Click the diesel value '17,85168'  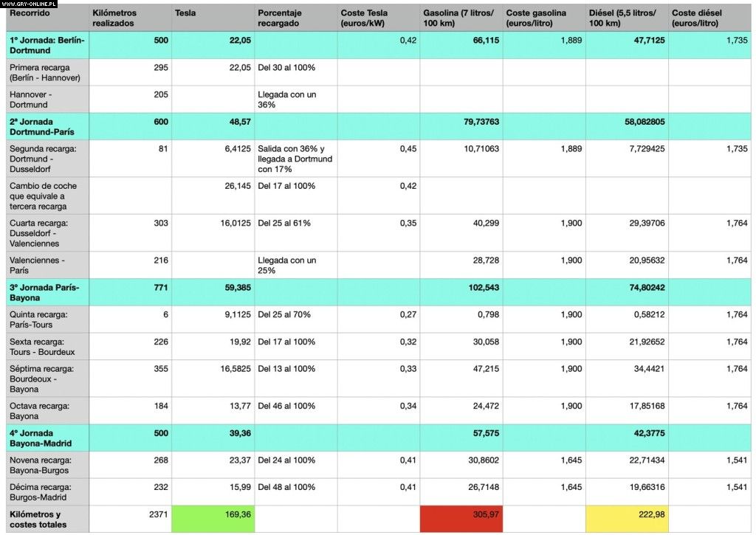647,405
